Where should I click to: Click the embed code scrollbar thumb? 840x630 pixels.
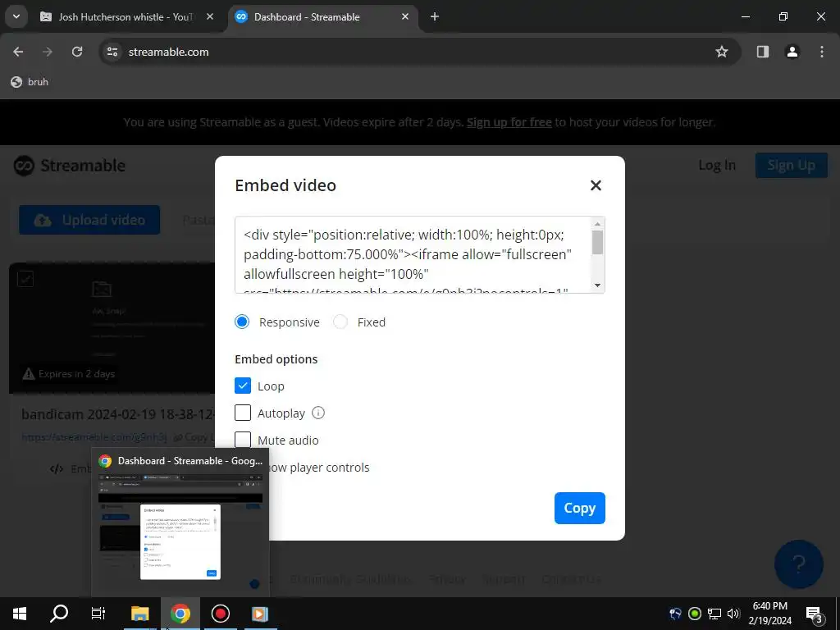pos(597,243)
